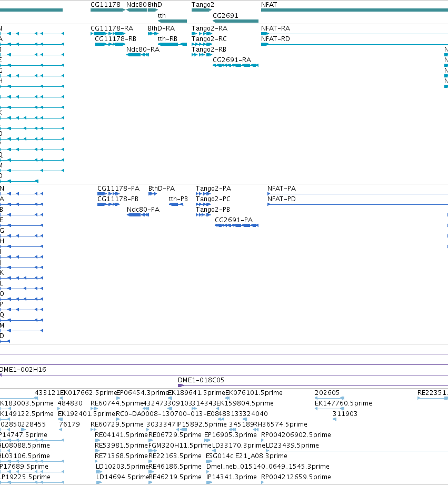Click the tth-RB transcript label
This screenshot has height=485, width=448.
point(167,39)
